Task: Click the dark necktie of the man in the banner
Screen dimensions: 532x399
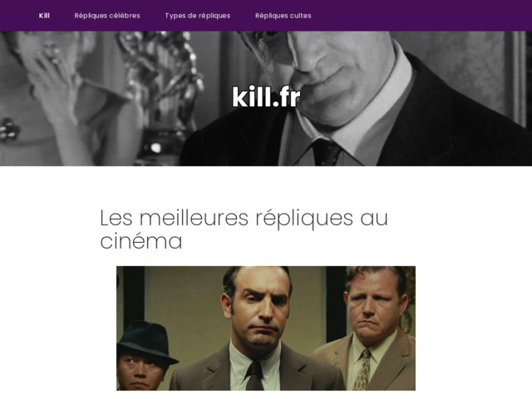Action: coord(326,153)
